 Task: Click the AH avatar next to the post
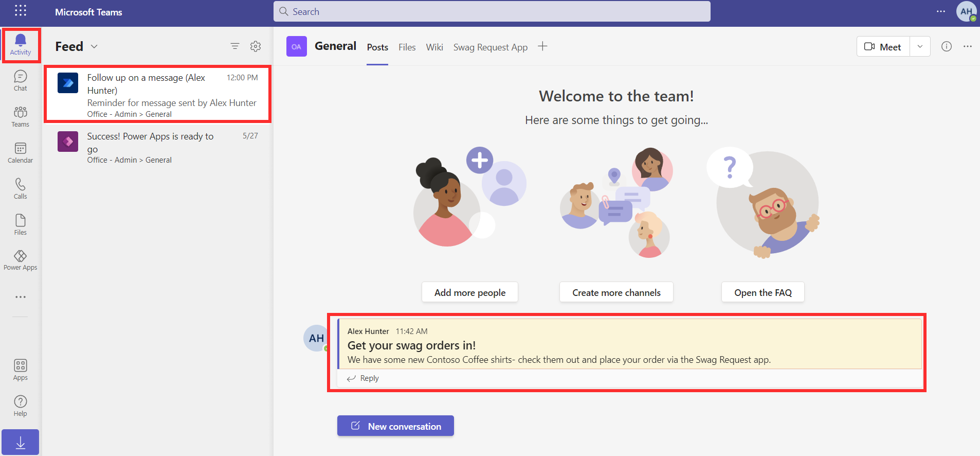[x=316, y=338]
